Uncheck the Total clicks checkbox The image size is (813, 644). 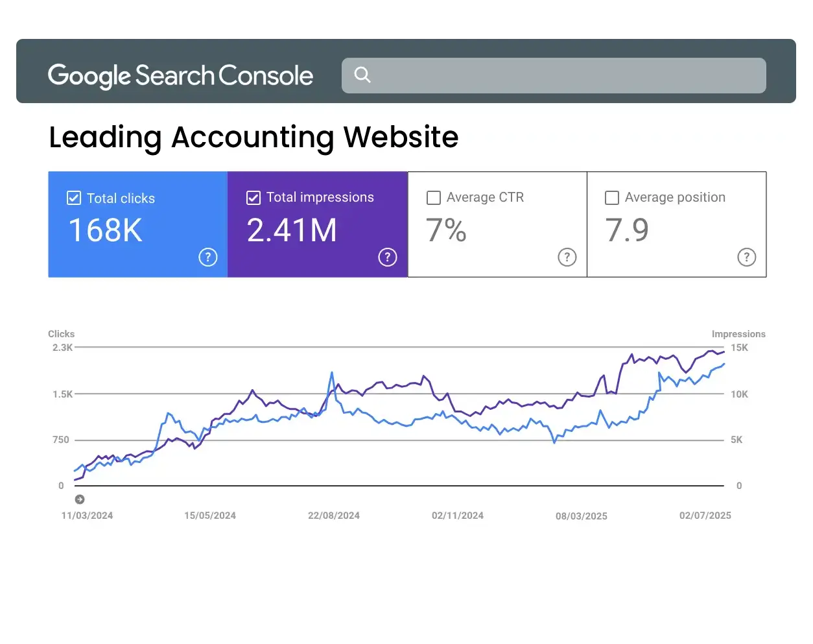(x=73, y=198)
